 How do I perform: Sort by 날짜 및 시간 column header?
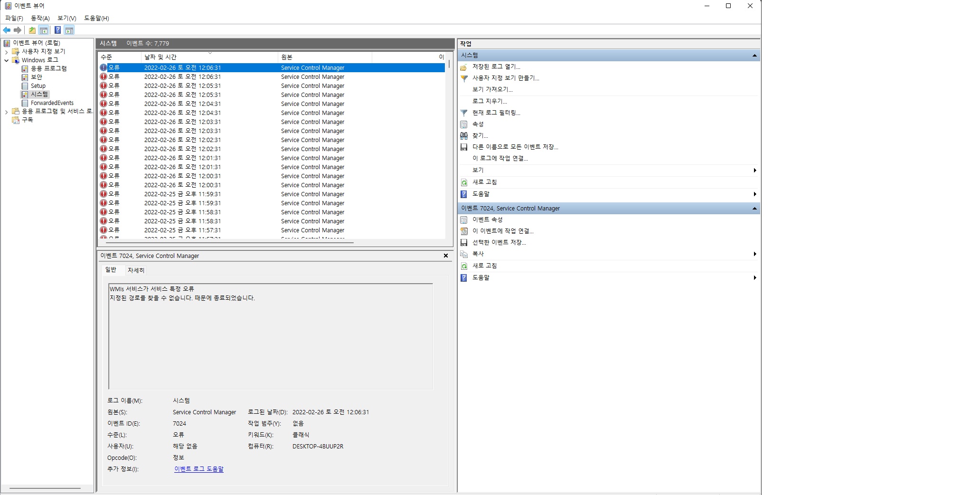coord(209,57)
